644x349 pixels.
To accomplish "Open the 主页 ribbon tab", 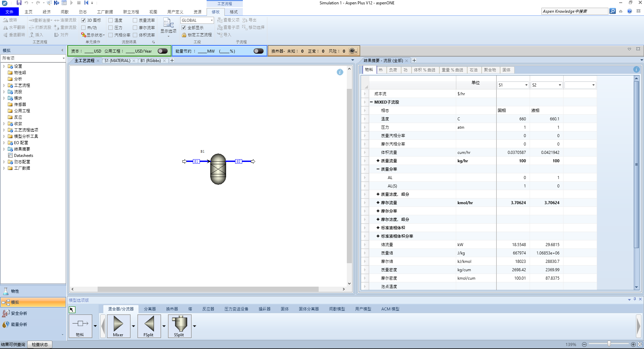I will click(x=29, y=12).
